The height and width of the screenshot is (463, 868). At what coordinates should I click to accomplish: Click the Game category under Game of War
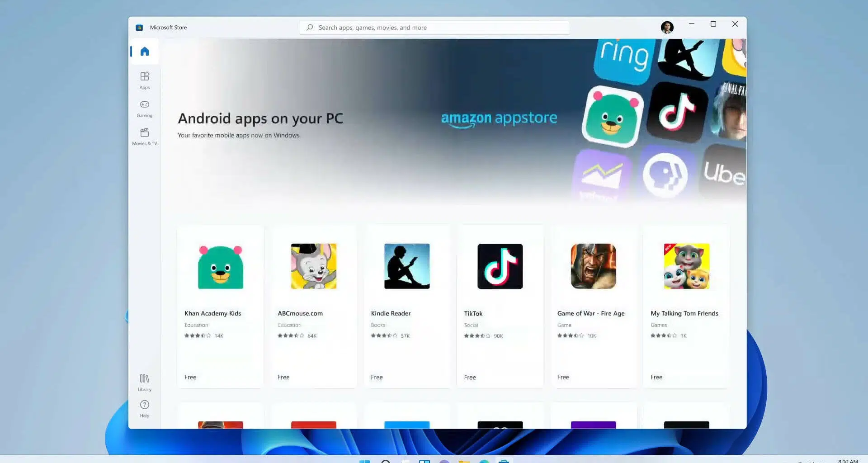coord(564,325)
